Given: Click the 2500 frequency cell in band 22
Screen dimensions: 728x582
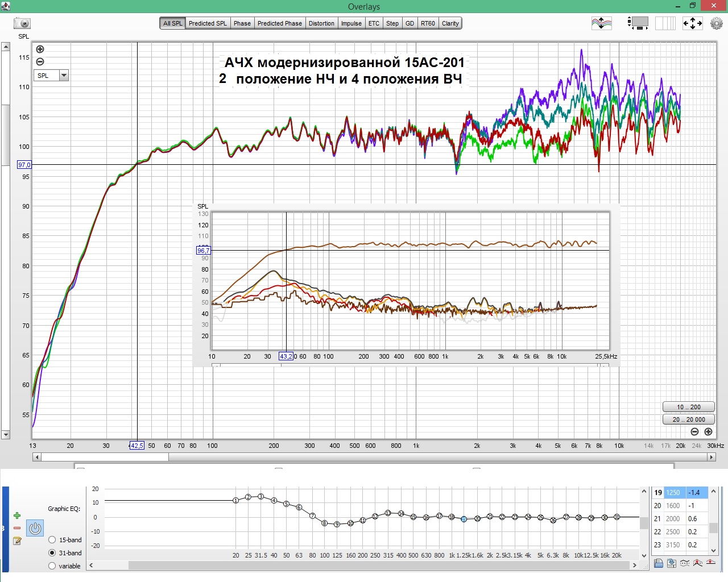Looking at the screenshot, I should tap(675, 532).
